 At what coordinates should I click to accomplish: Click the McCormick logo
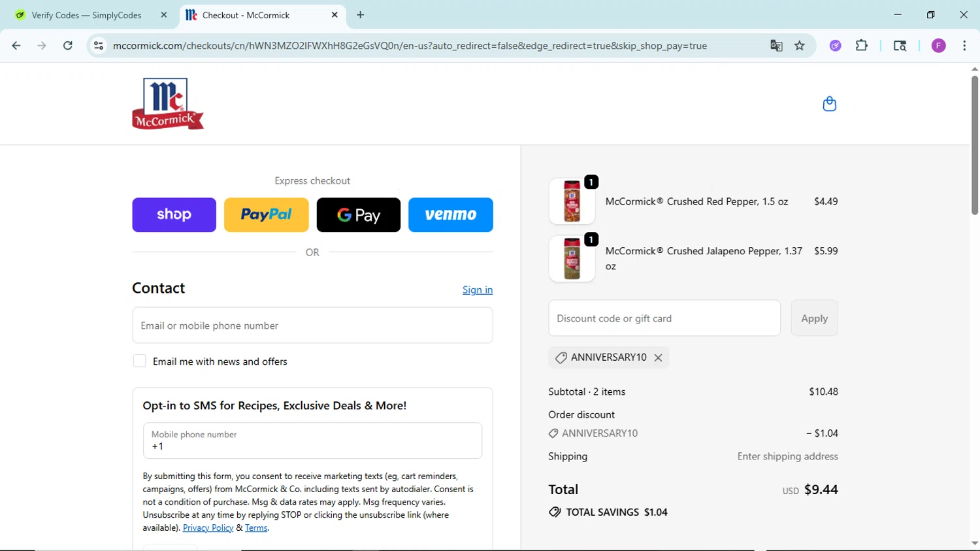(x=168, y=104)
